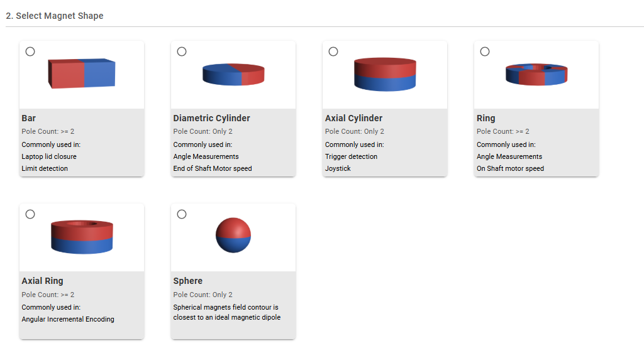This screenshot has height=353, width=644.
Task: Pick the Axial Cylinder radio button
Action: pos(333,52)
